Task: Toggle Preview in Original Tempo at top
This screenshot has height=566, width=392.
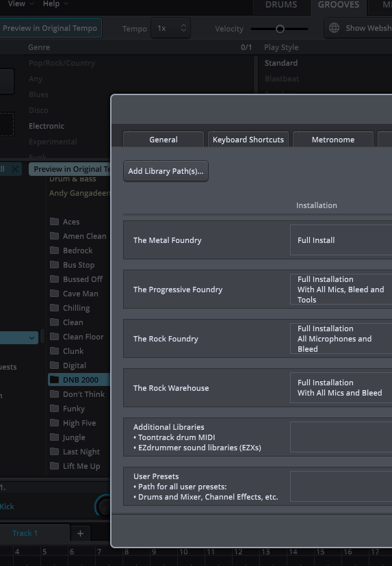Action: click(x=50, y=28)
